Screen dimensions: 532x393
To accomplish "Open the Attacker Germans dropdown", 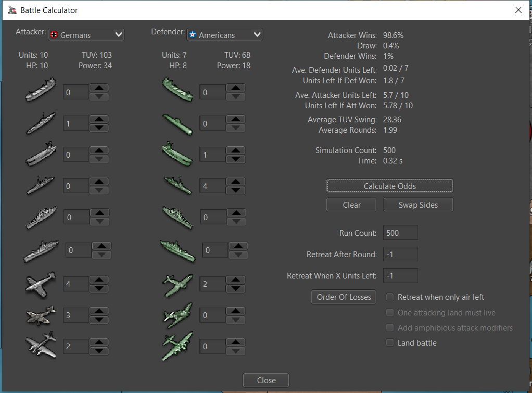I will point(86,35).
